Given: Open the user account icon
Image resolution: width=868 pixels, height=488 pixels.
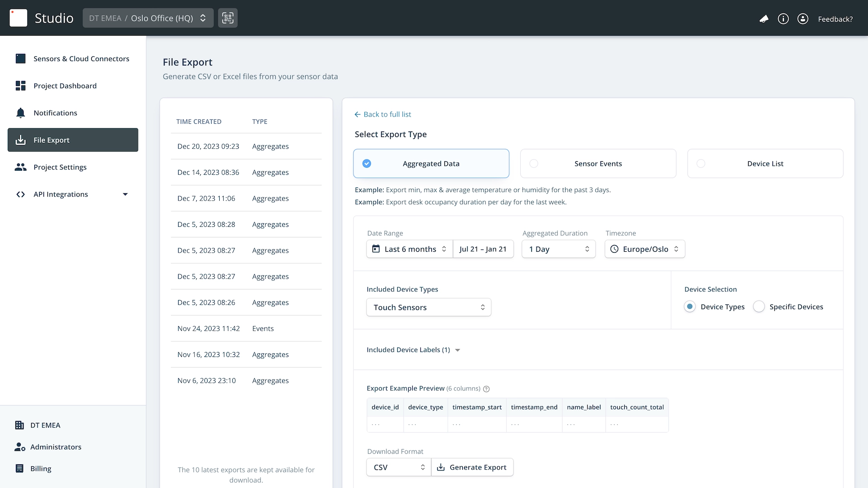Looking at the screenshot, I should [x=803, y=19].
